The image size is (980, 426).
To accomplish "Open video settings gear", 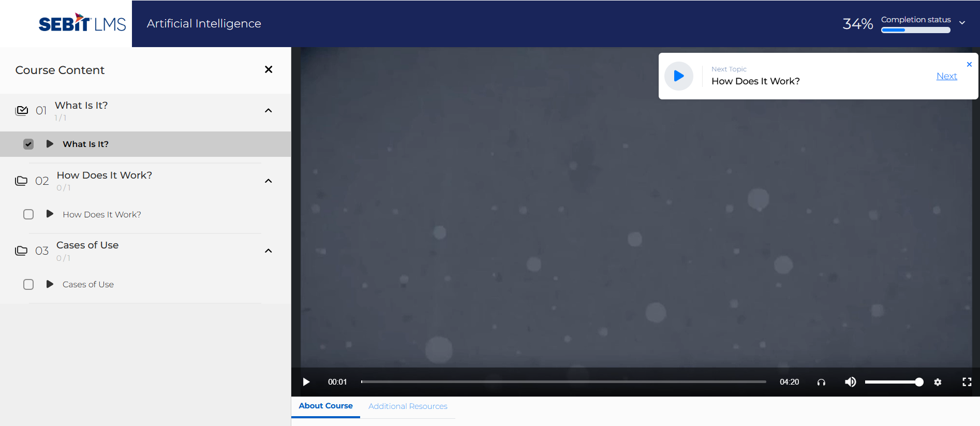I will [938, 382].
